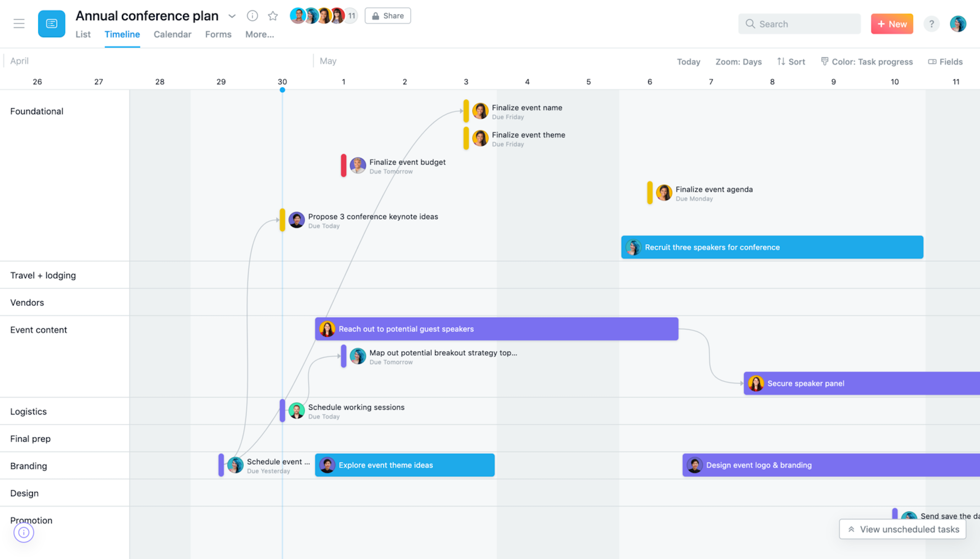Click the info icon next to project title

click(x=252, y=15)
